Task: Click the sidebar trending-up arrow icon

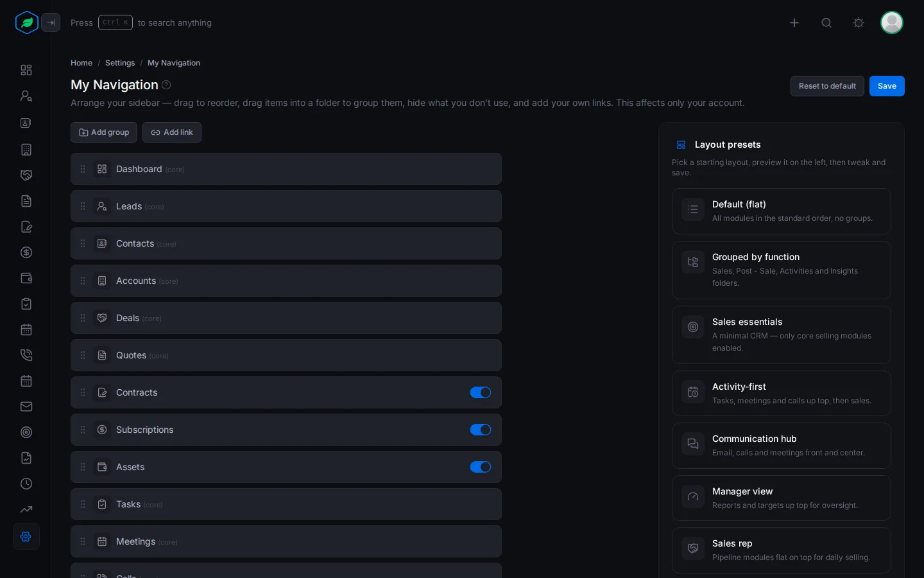Action: (x=26, y=509)
